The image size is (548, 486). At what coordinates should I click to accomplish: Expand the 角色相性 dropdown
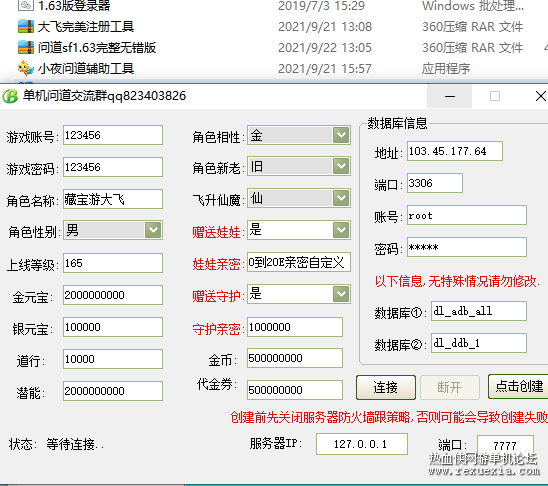tap(341, 135)
